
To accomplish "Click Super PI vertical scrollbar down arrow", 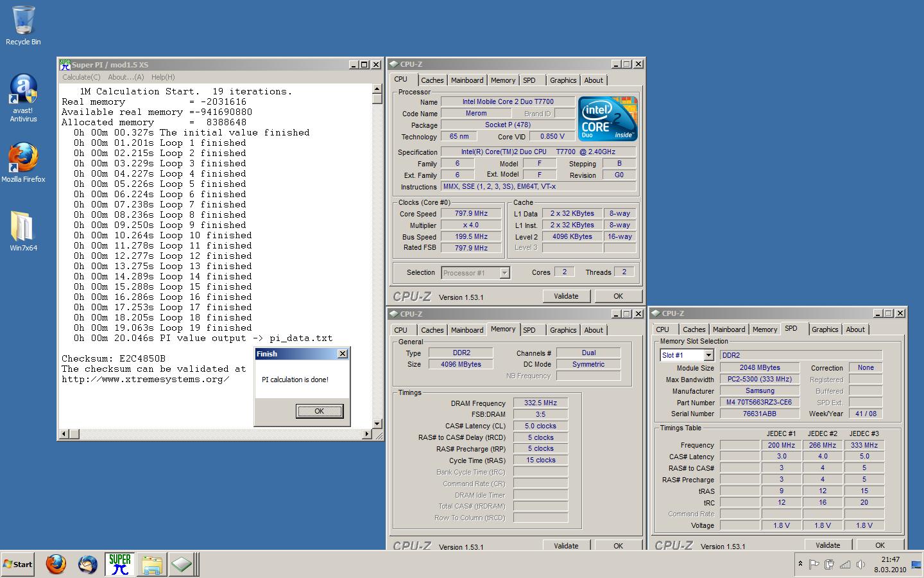I will (x=377, y=424).
